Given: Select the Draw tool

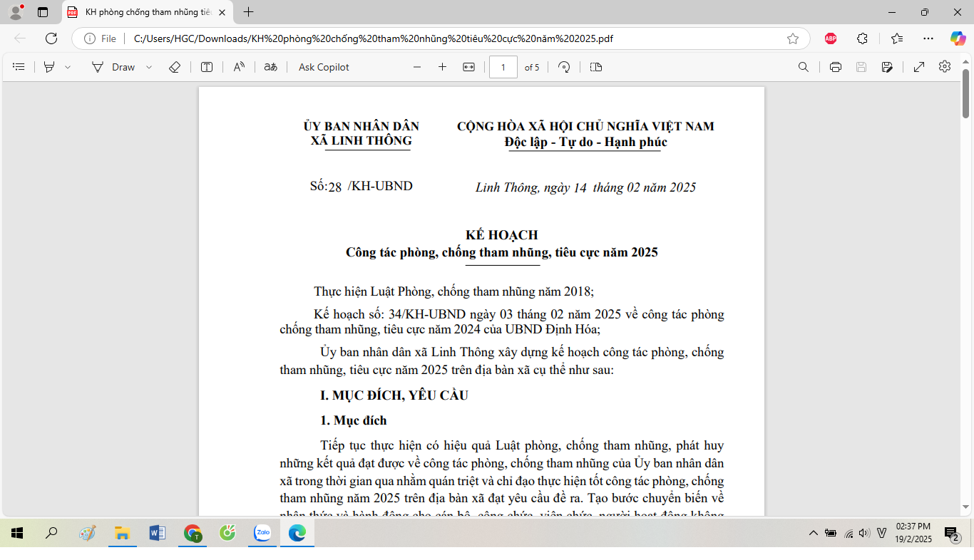Looking at the screenshot, I should tap(113, 67).
